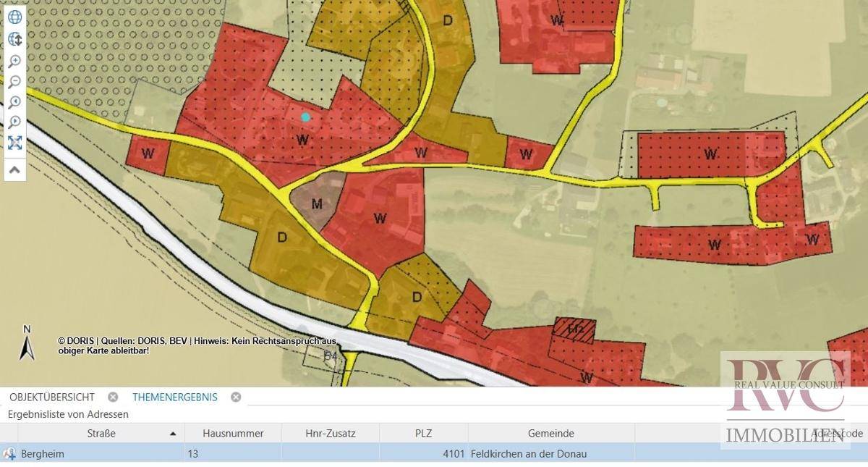Click the full-screen expand arrows icon

click(x=14, y=143)
